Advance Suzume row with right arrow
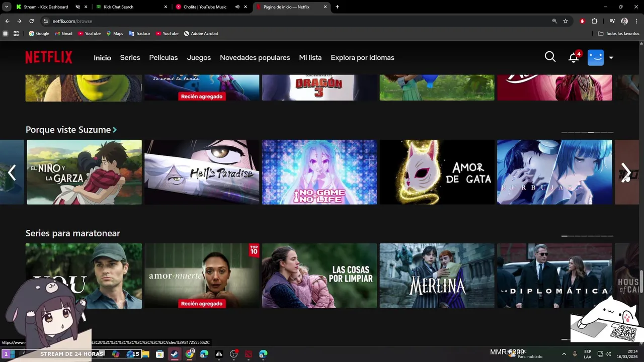The height and width of the screenshot is (362, 644). click(625, 172)
